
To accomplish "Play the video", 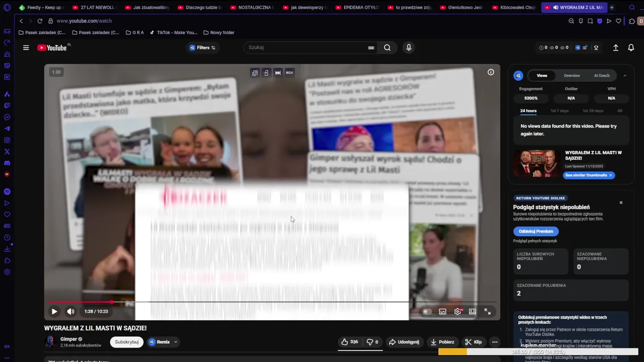I will tap(54, 311).
